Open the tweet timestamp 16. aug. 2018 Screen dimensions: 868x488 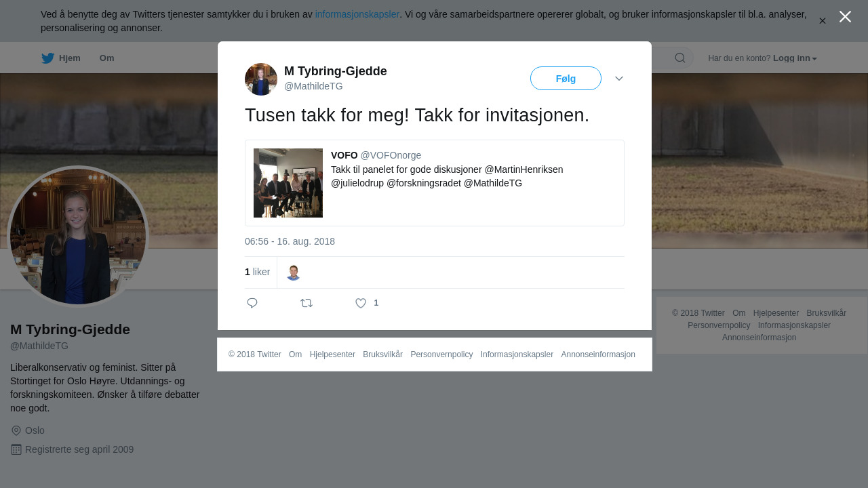point(290,241)
